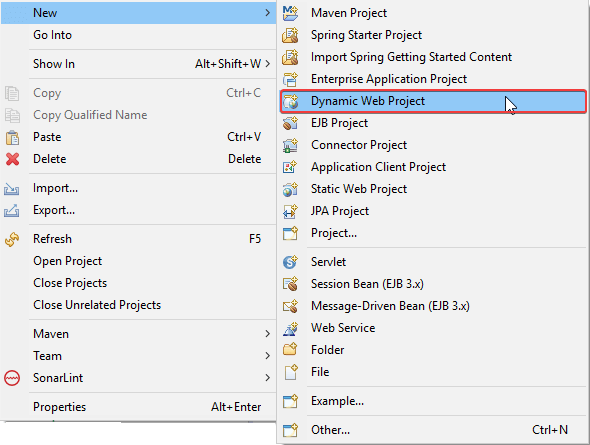
Task: Open the Show In submenu arrow
Action: point(267,64)
